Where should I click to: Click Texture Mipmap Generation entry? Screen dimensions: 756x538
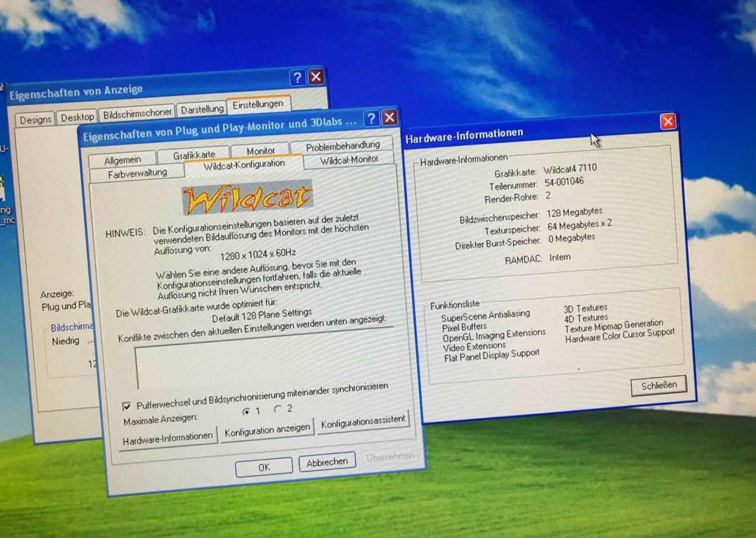[x=613, y=326]
